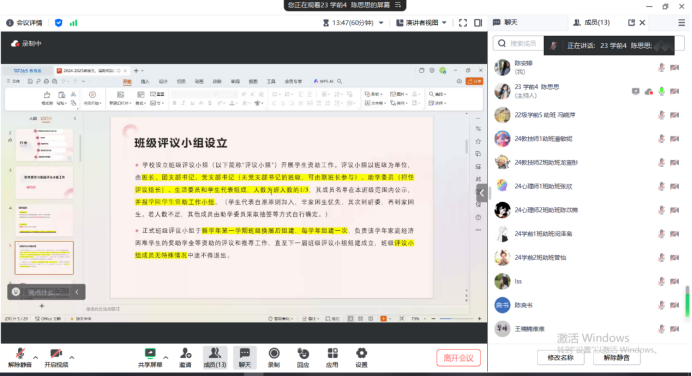Open the 演讲者视图 view dropdown
The width and height of the screenshot is (692, 376).
[x=421, y=23]
